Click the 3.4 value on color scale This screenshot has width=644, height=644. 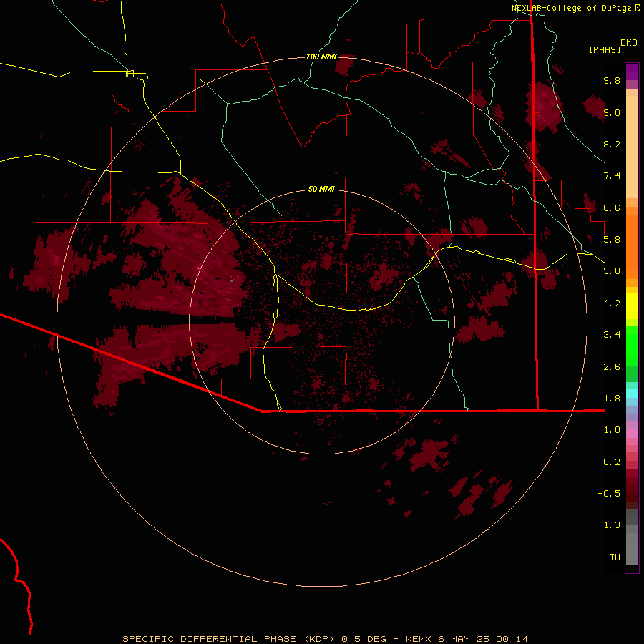pyautogui.click(x=612, y=335)
